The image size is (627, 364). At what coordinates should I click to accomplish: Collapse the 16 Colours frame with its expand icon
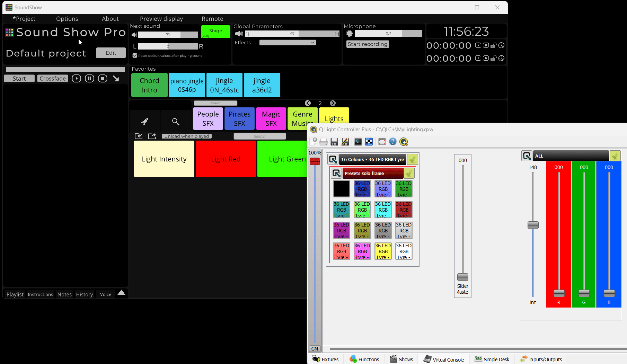pos(333,159)
